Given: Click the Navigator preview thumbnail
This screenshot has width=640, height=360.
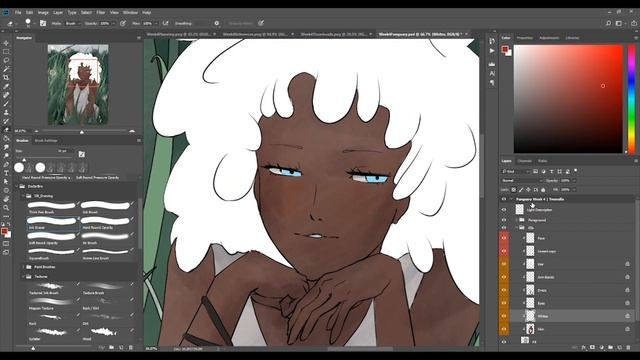Looking at the screenshot, I should (x=78, y=84).
